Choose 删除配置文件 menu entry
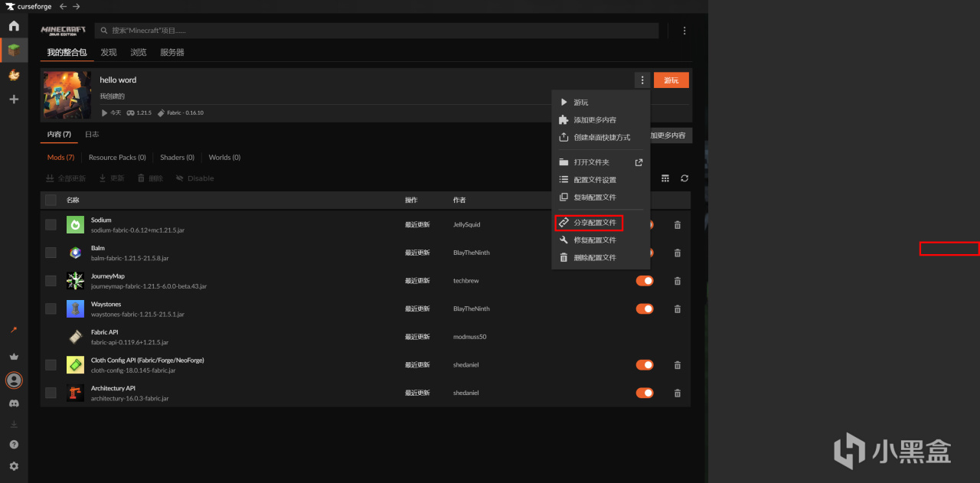Image resolution: width=980 pixels, height=483 pixels. (601, 258)
